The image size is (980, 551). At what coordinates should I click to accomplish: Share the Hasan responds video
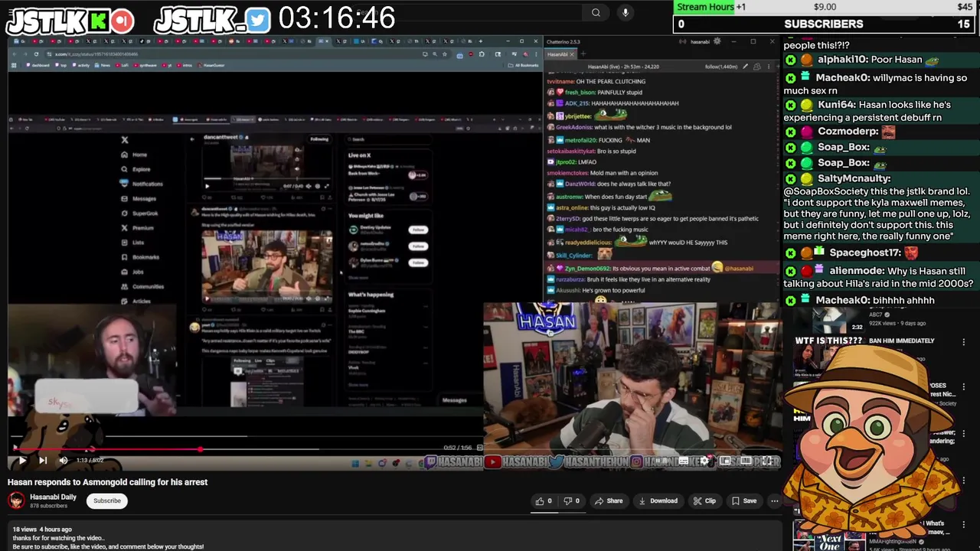pos(609,500)
